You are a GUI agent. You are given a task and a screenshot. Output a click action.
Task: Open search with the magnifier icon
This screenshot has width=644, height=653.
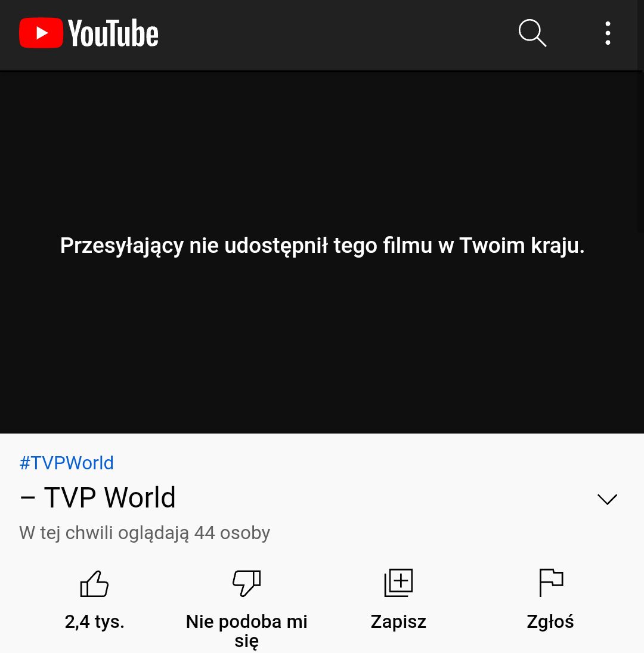(x=532, y=33)
